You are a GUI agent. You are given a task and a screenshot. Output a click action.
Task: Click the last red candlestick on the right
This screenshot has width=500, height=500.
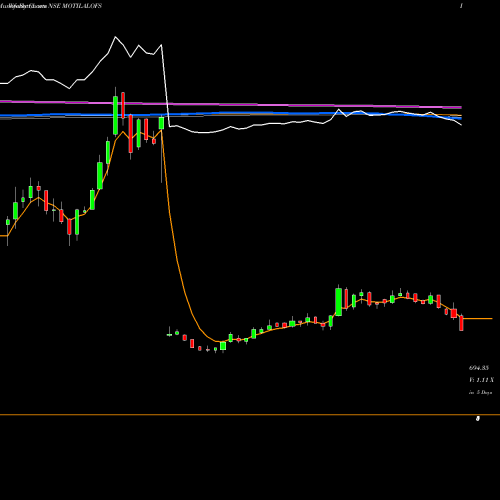coord(461,323)
